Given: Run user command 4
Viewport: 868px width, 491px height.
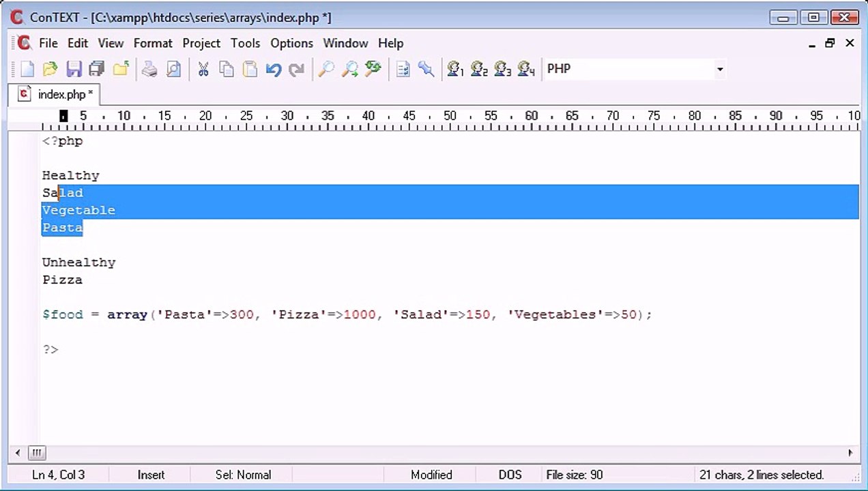Looking at the screenshot, I should [525, 69].
